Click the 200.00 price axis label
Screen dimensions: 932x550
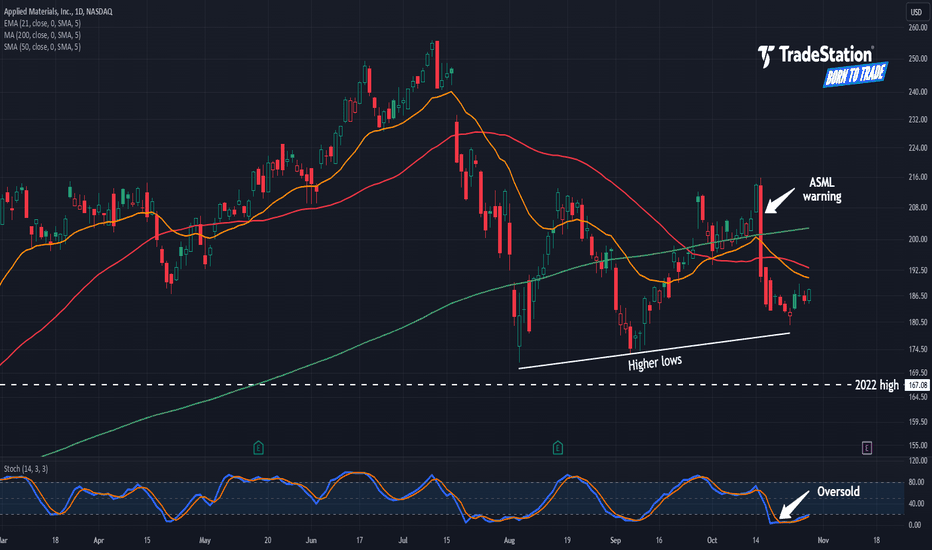(x=918, y=239)
